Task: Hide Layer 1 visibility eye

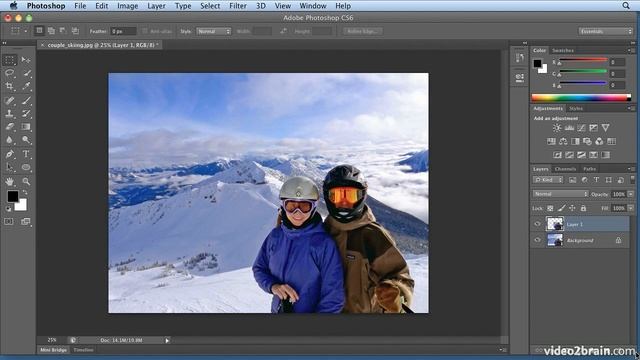Action: (x=537, y=224)
